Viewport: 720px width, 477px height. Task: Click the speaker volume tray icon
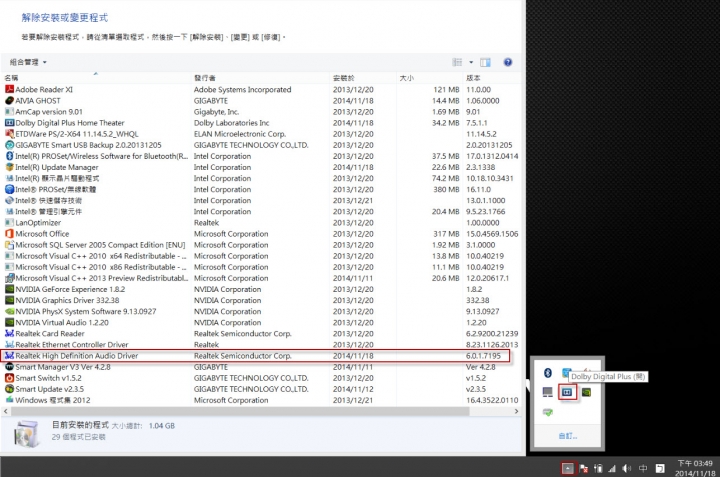(626, 468)
